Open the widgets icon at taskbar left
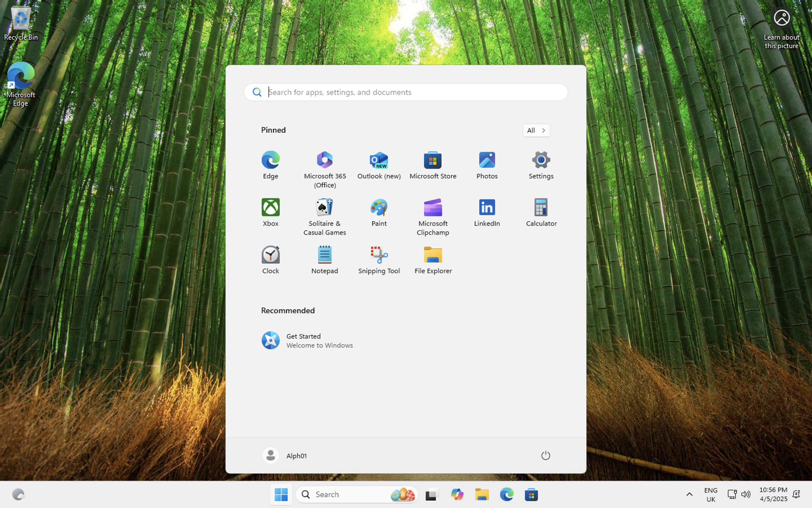This screenshot has width=812, height=508. point(18,494)
